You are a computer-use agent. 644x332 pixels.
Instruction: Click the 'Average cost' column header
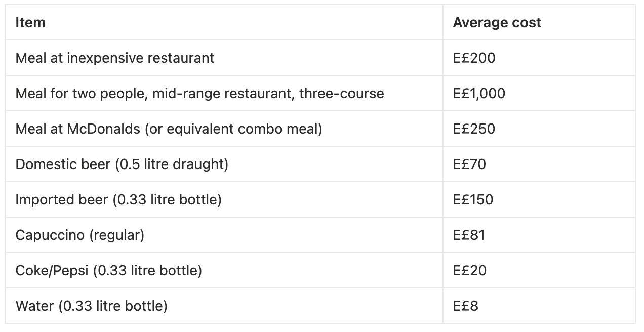[497, 23]
